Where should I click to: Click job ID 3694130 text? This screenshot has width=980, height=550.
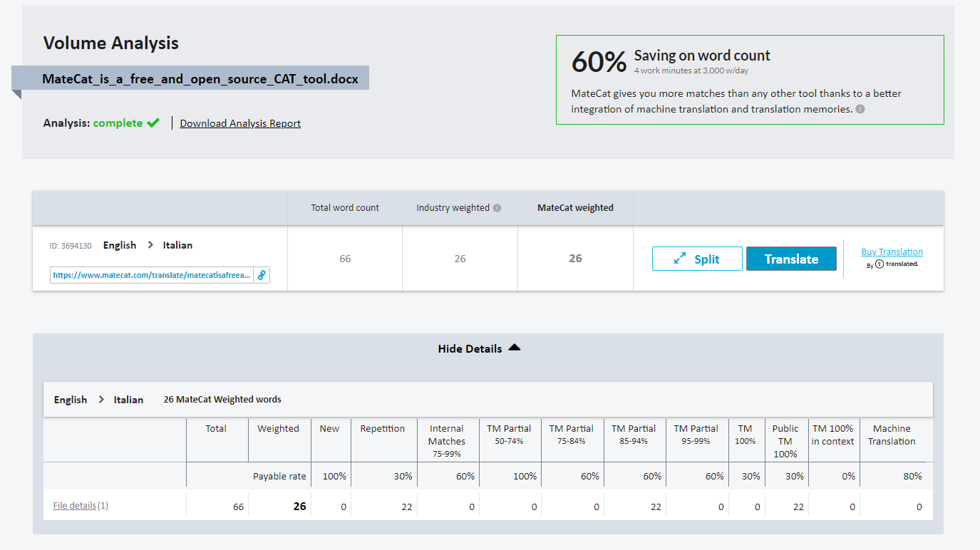click(71, 246)
